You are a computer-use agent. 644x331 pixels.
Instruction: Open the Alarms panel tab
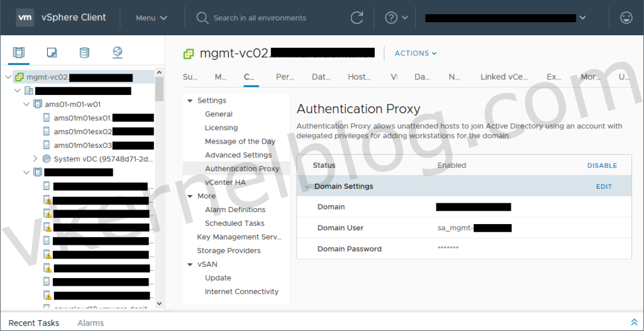tap(91, 323)
